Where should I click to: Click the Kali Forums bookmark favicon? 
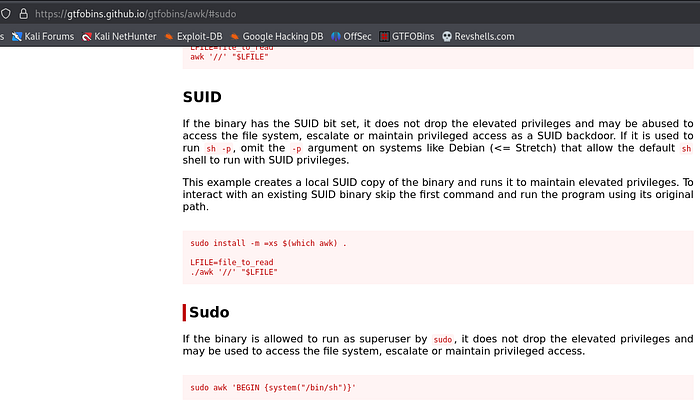pyautogui.click(x=17, y=37)
